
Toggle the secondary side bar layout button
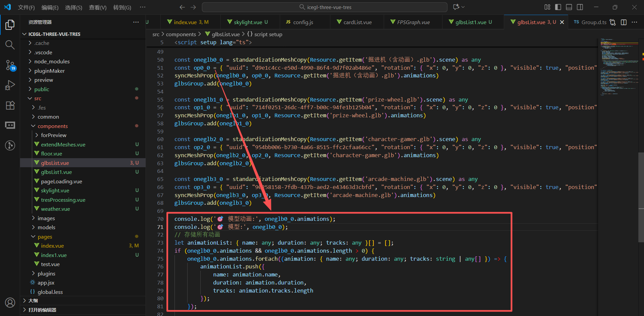click(580, 7)
